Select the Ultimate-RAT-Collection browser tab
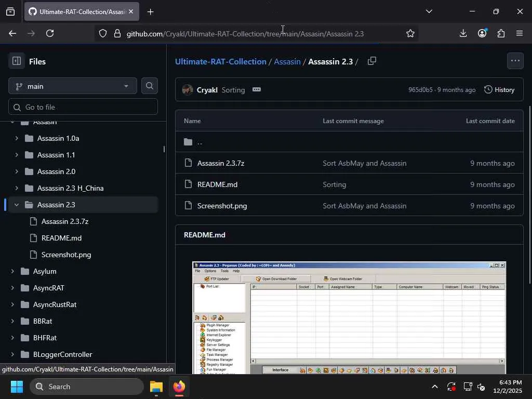Viewport: 532px width, 399px height. click(82, 12)
